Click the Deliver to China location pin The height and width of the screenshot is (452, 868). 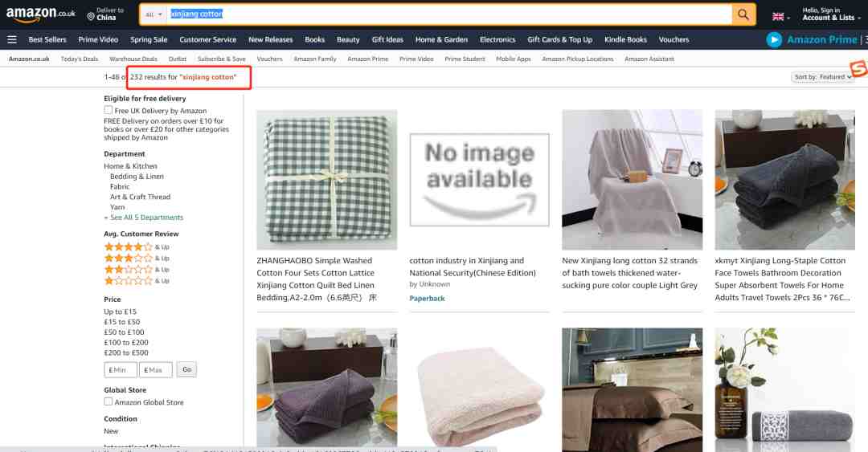pos(91,17)
